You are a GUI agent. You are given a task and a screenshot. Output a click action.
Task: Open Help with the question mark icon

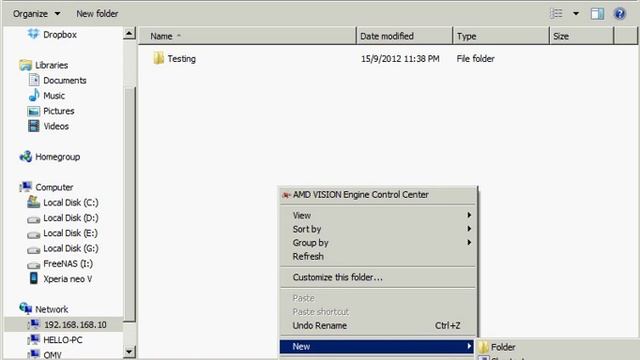click(620, 14)
